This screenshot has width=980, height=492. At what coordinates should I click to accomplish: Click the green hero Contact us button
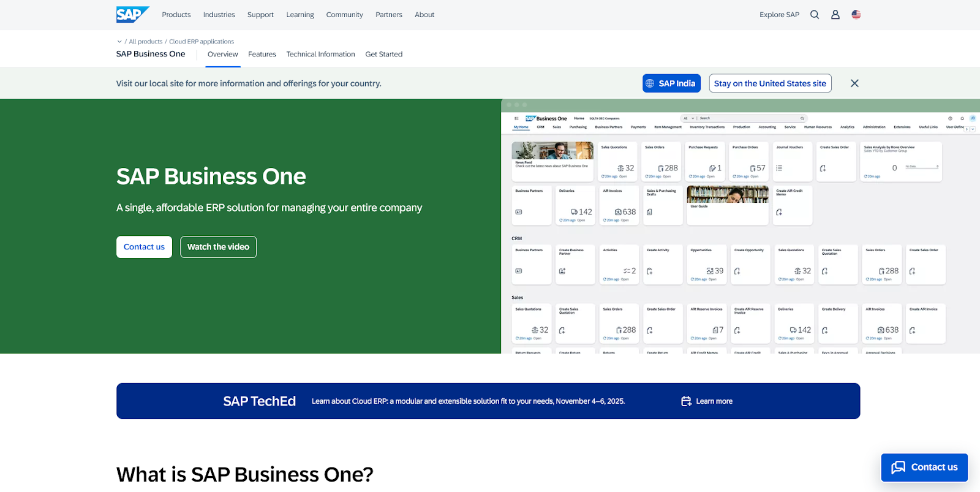144,247
